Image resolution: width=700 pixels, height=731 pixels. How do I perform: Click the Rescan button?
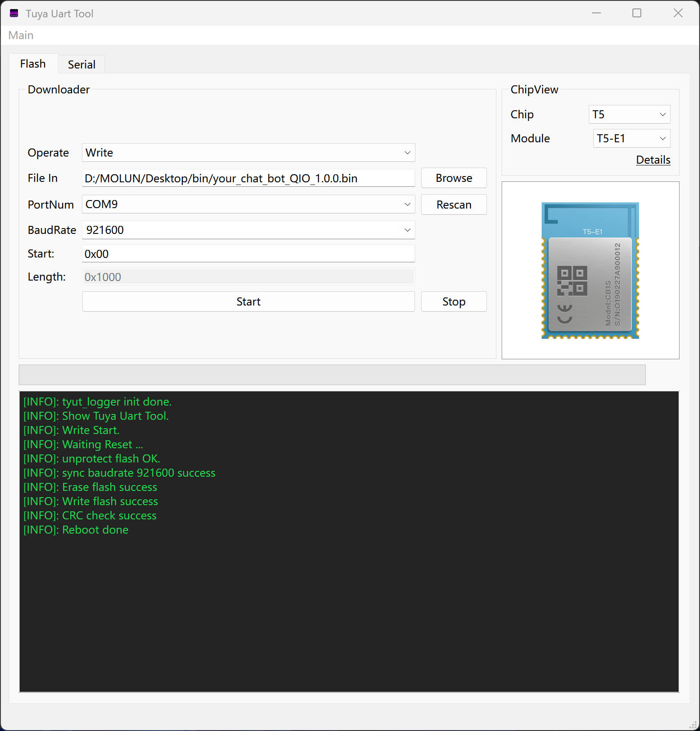454,205
